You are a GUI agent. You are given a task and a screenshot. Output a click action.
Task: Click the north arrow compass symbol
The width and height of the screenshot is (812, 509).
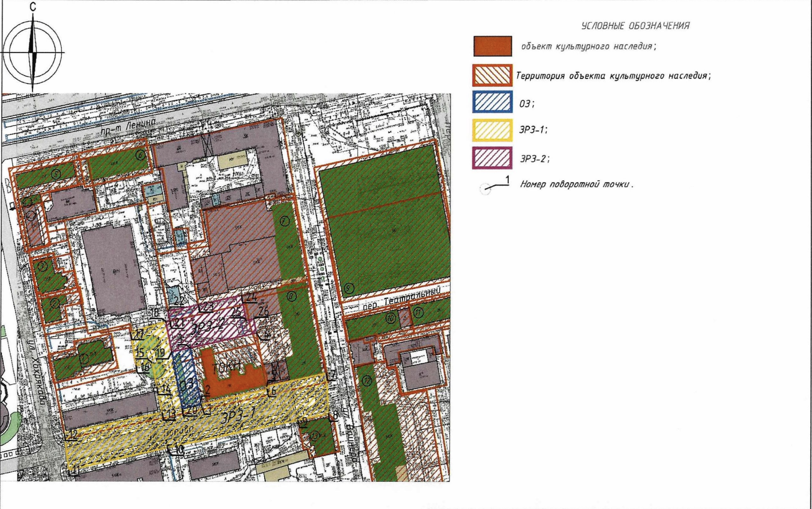(x=33, y=52)
